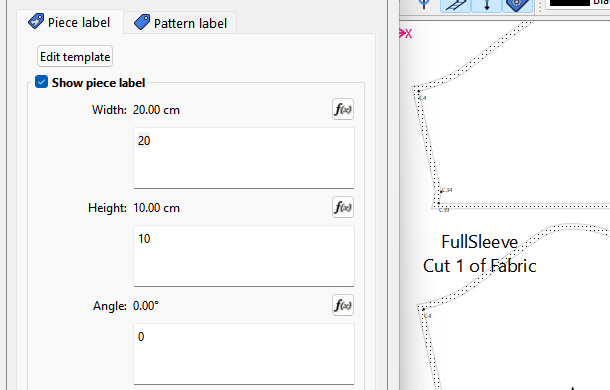610x390 pixels.
Task: Click into the Height formula field
Action: tap(244, 256)
